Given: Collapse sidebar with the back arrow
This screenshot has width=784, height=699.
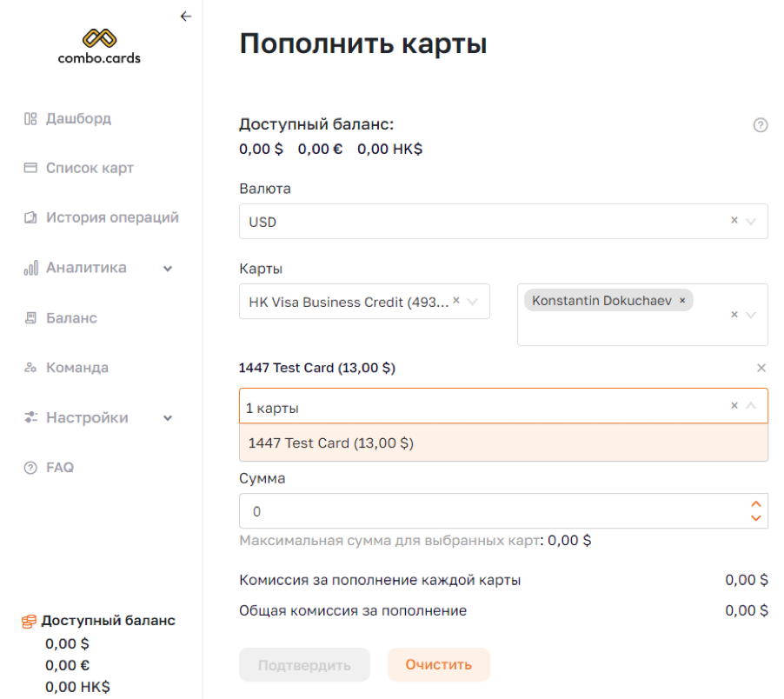Looking at the screenshot, I should 186,17.
